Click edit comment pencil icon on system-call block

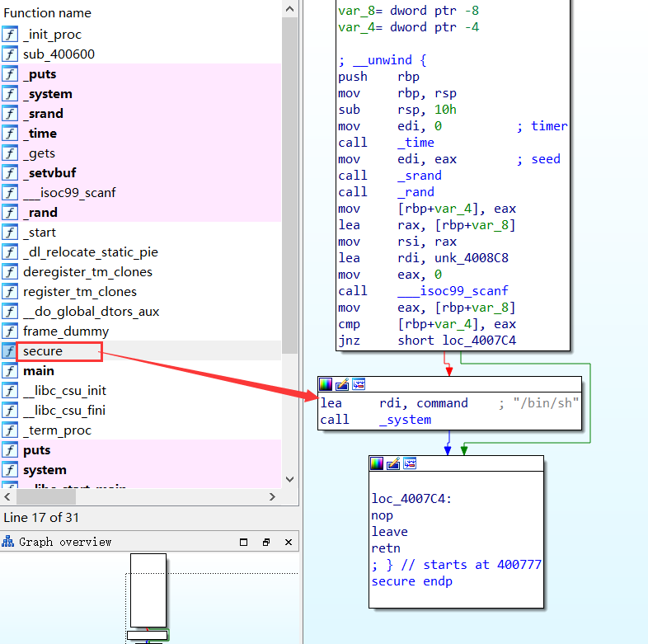(x=342, y=384)
